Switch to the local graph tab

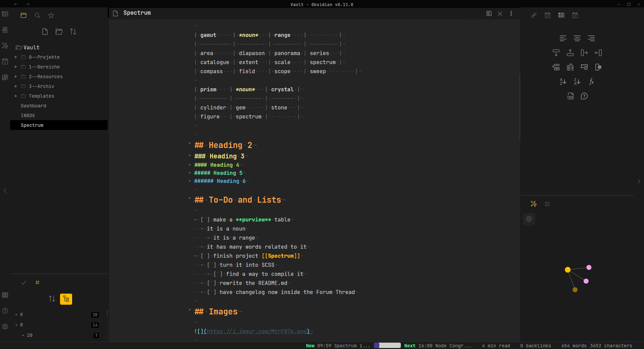click(x=534, y=204)
